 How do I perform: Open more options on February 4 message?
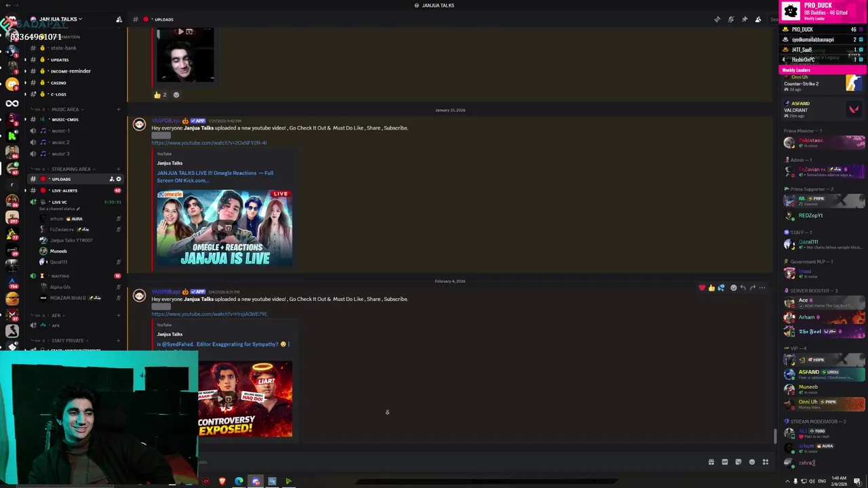(x=762, y=288)
